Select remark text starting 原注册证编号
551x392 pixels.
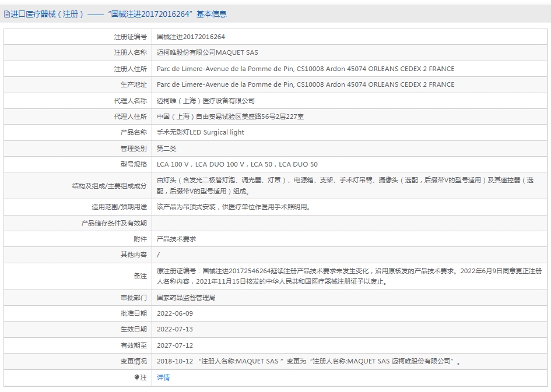click(x=349, y=276)
